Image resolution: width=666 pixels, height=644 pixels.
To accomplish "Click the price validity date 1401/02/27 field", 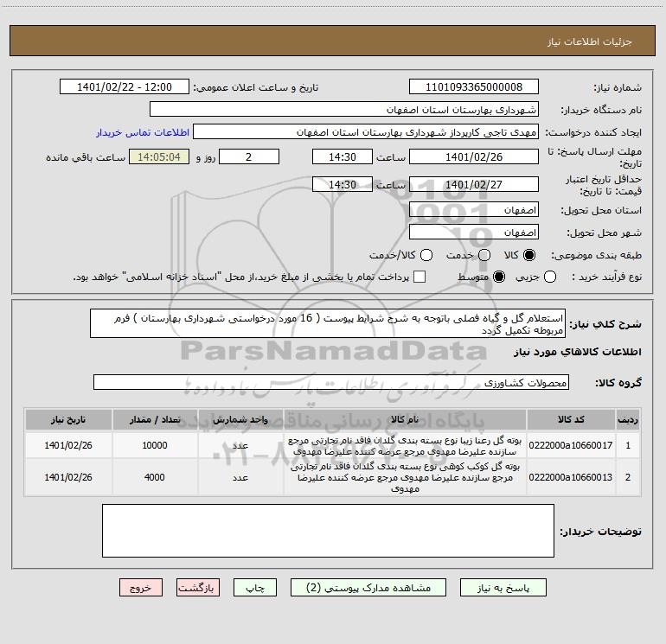I will coord(474,184).
